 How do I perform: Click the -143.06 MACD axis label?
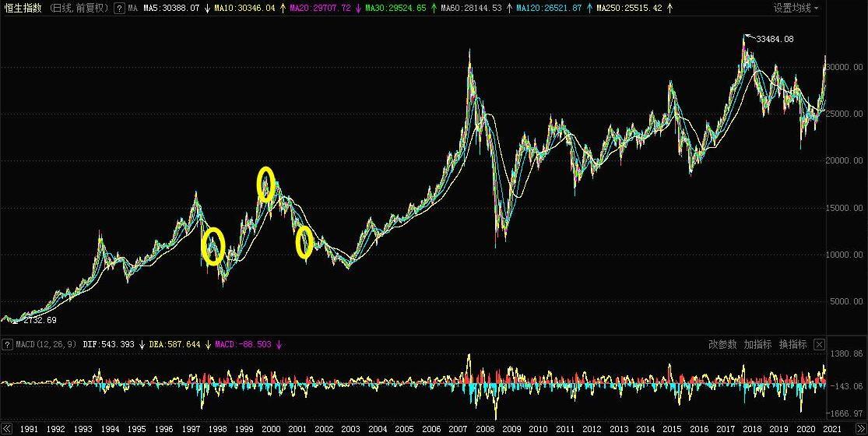pyautogui.click(x=846, y=385)
